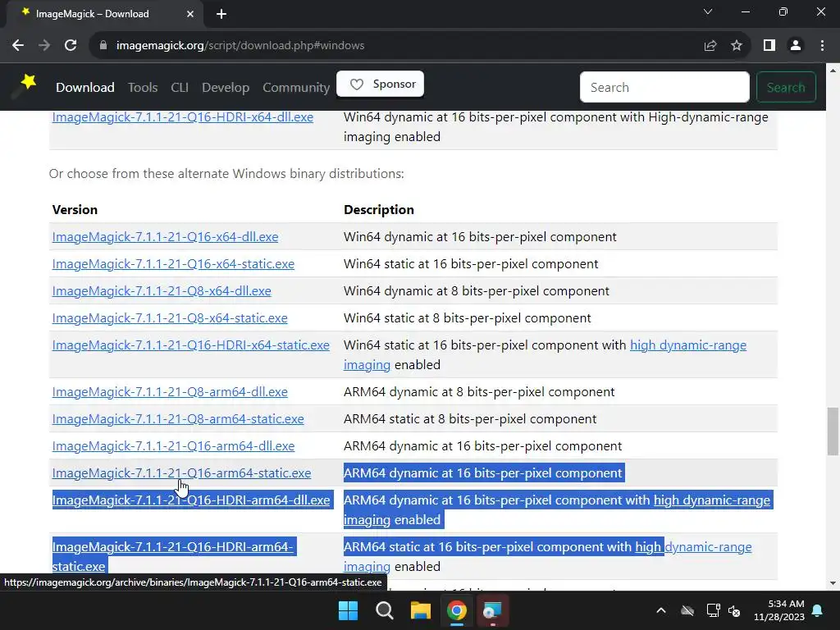Open a new browser tab
Image resolution: width=840 pixels, height=630 pixels.
click(x=221, y=15)
